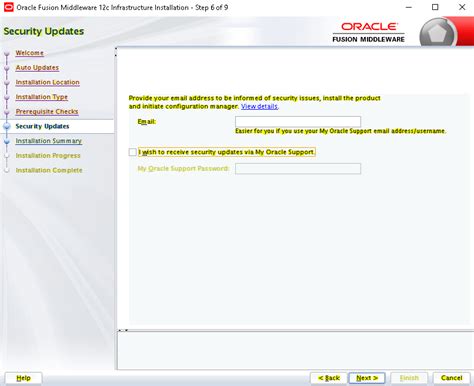Click the Installation Type step bullet icon
474x386 pixels.
[7, 97]
